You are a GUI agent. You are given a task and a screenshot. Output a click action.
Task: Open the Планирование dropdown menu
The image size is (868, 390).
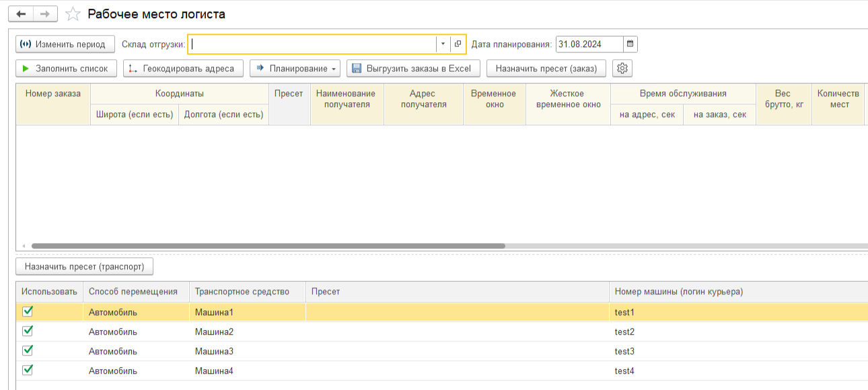click(295, 68)
